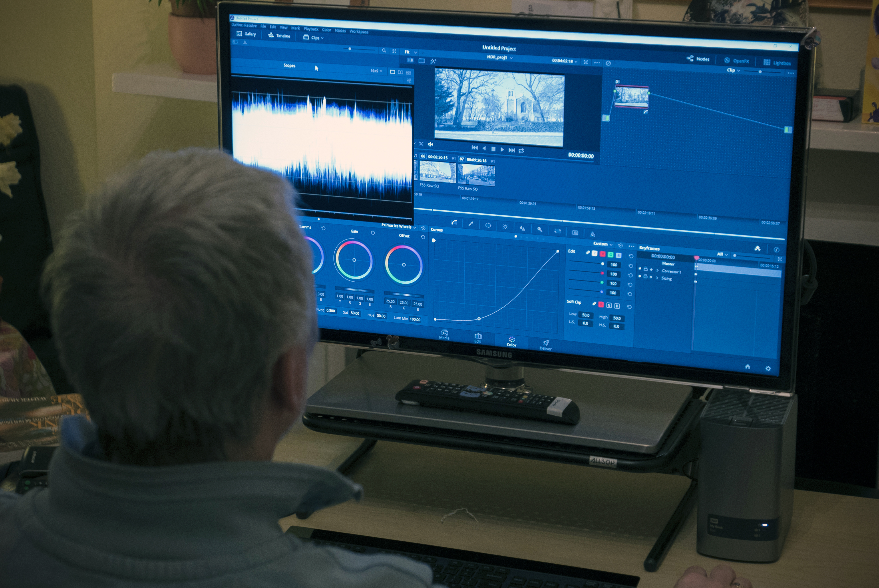Open project manager home icon
This screenshot has height=588, width=879.
click(748, 366)
